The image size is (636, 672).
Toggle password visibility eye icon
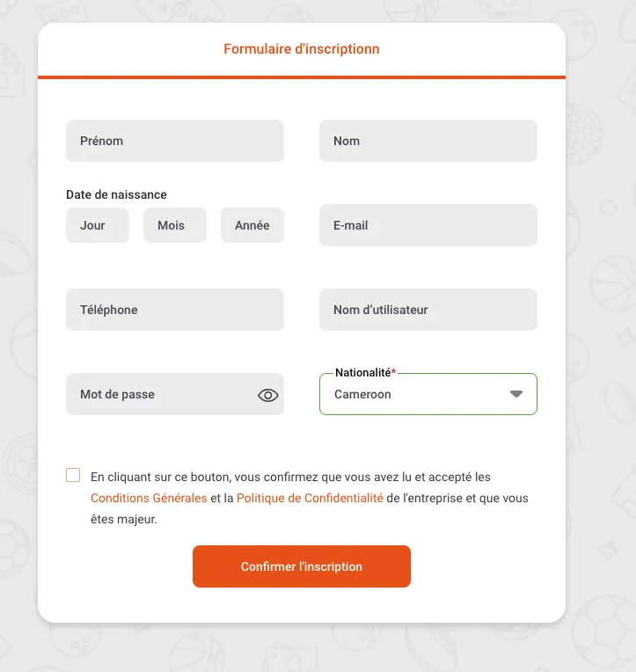[267, 395]
